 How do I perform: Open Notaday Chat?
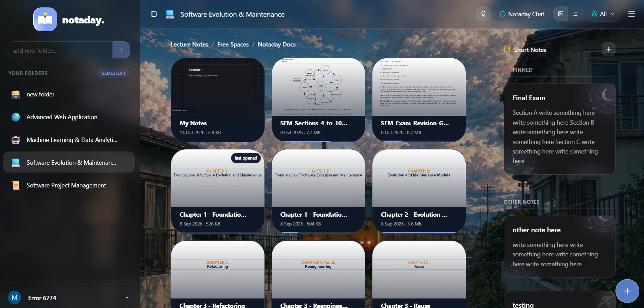point(522,14)
